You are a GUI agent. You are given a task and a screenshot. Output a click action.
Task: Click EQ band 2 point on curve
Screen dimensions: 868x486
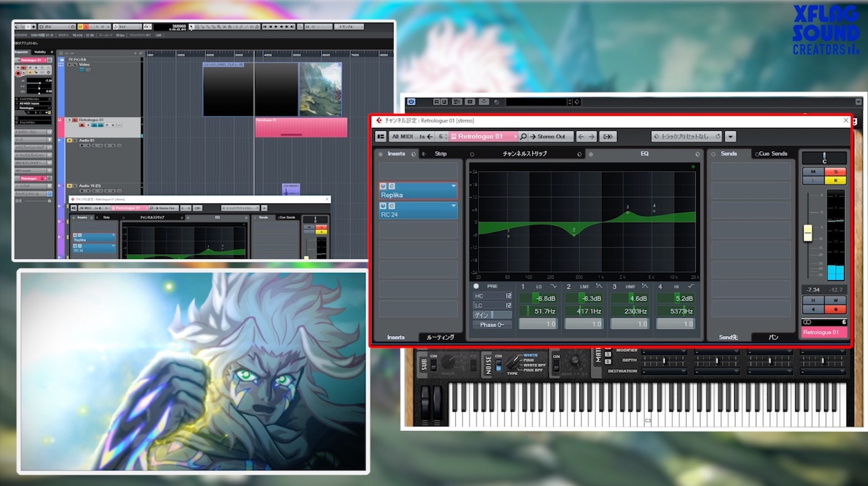[x=574, y=235]
